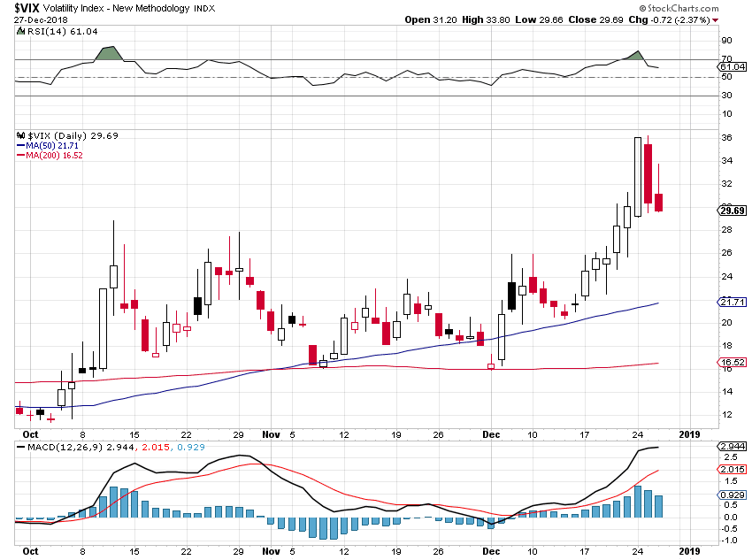Click the red 2.015 signal value in MACD legend
The height and width of the screenshot is (560, 752).
156,447
